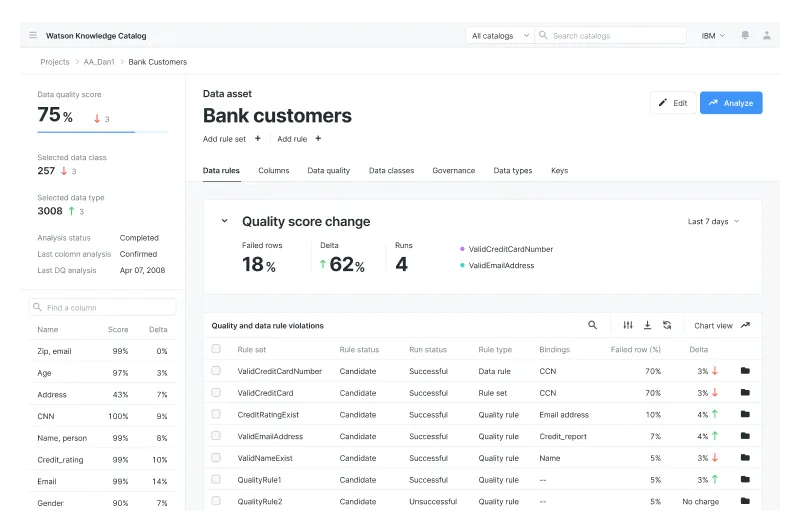Select the Zip, email column row

point(102,351)
